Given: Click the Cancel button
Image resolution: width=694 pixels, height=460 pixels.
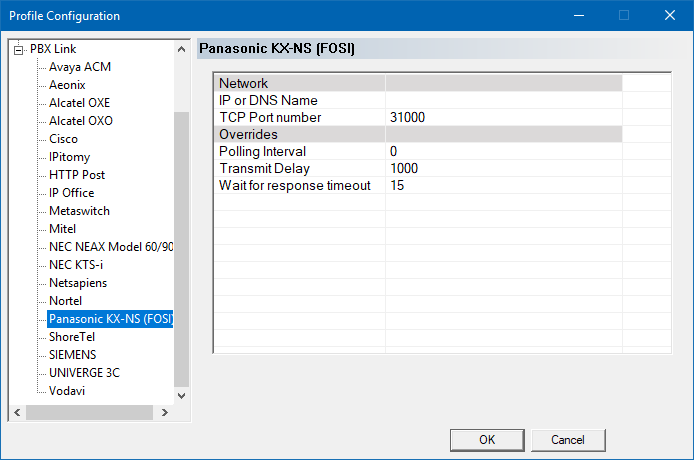Looking at the screenshot, I should [x=568, y=440].
